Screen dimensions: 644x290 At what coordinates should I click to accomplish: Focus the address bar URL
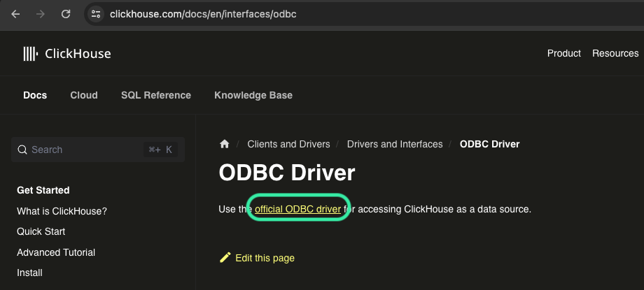(203, 15)
